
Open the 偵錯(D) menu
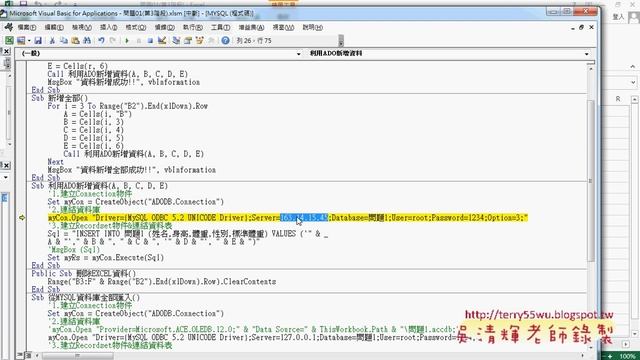[x=164, y=27]
